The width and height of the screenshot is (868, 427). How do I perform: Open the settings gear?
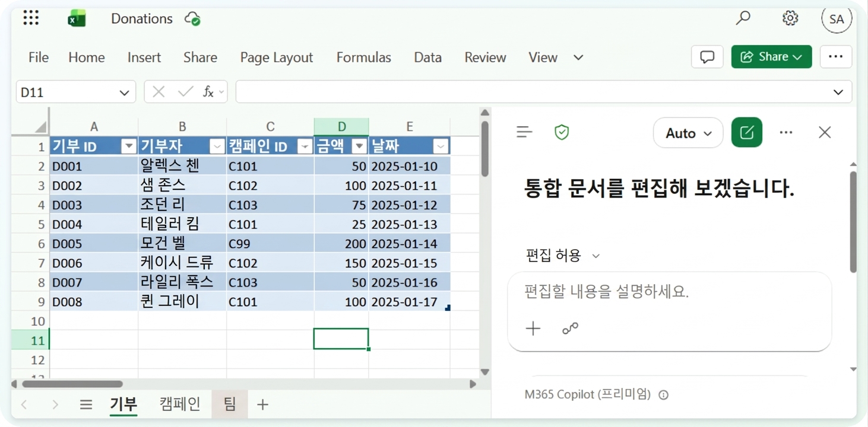790,18
